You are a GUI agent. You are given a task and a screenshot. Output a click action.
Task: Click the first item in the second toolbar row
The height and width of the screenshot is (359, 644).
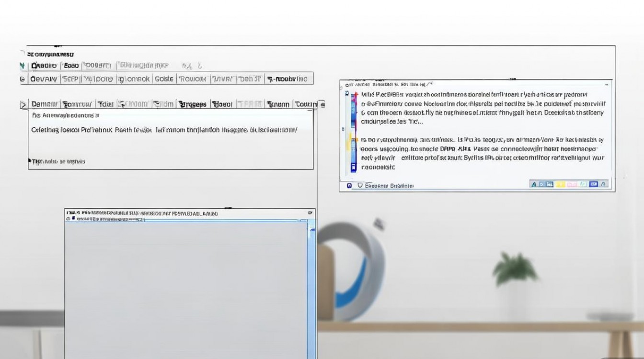point(44,79)
